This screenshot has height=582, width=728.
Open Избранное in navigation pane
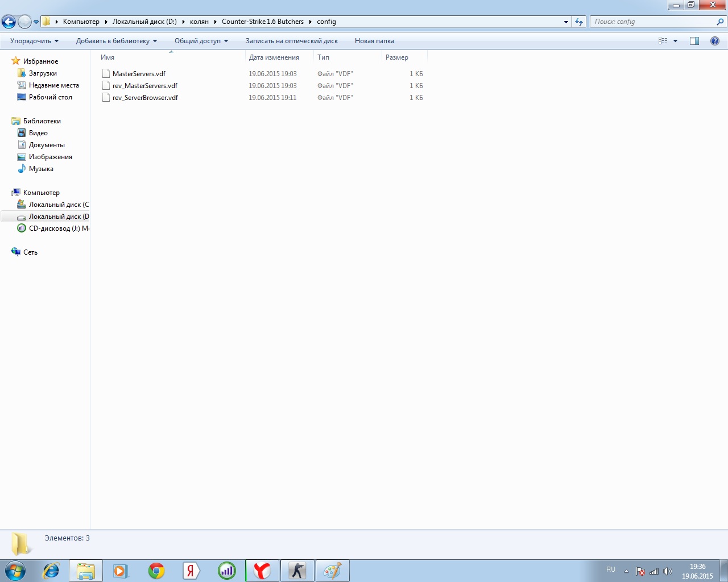point(40,61)
